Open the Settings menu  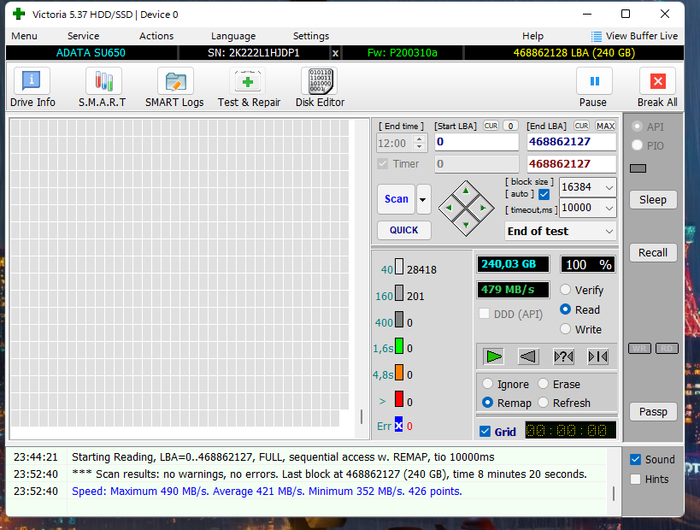311,36
